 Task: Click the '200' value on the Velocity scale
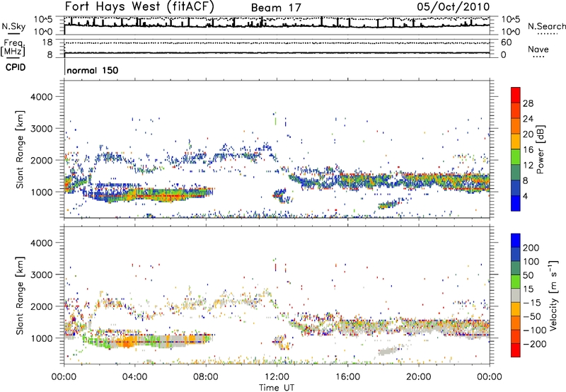tap(531, 248)
